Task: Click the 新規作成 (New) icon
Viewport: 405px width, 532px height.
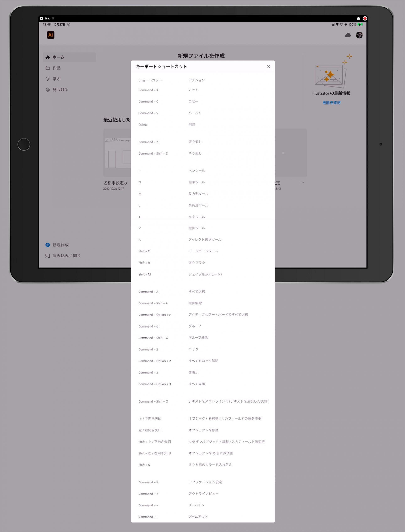Action: 48,244
